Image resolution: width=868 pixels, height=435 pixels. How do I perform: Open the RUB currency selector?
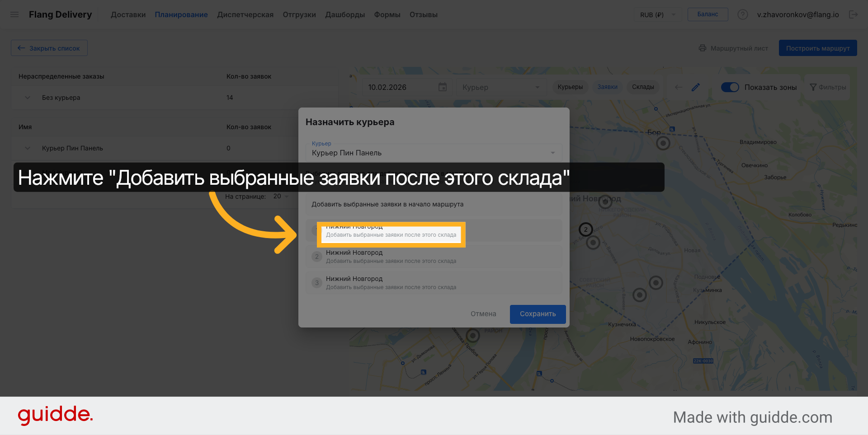point(658,14)
